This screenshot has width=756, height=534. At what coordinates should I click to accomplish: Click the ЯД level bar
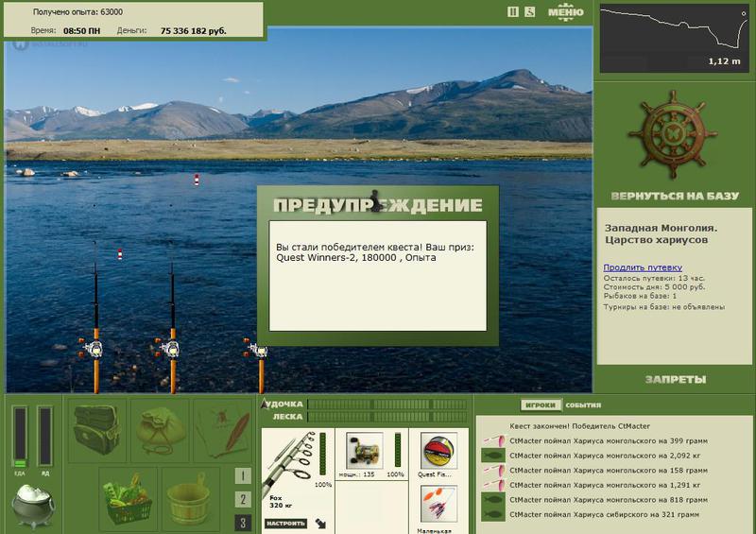point(44,436)
